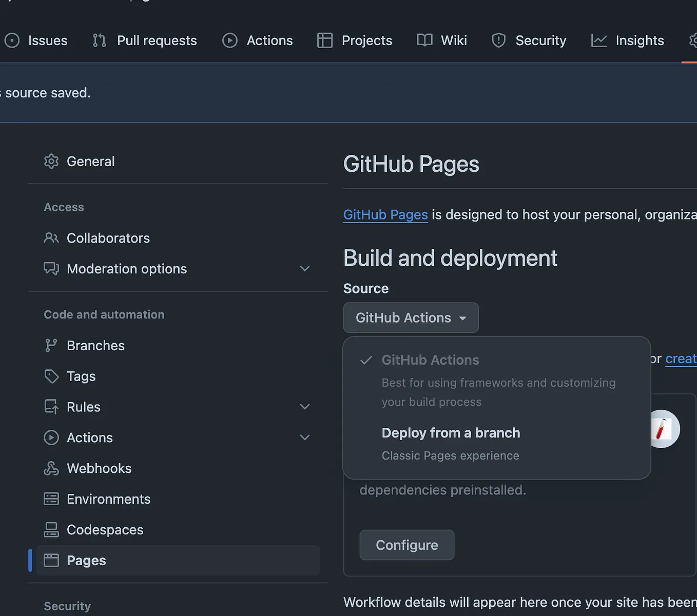697x616 pixels.
Task: Click the Tags label icon in sidebar
Action: pos(51,376)
